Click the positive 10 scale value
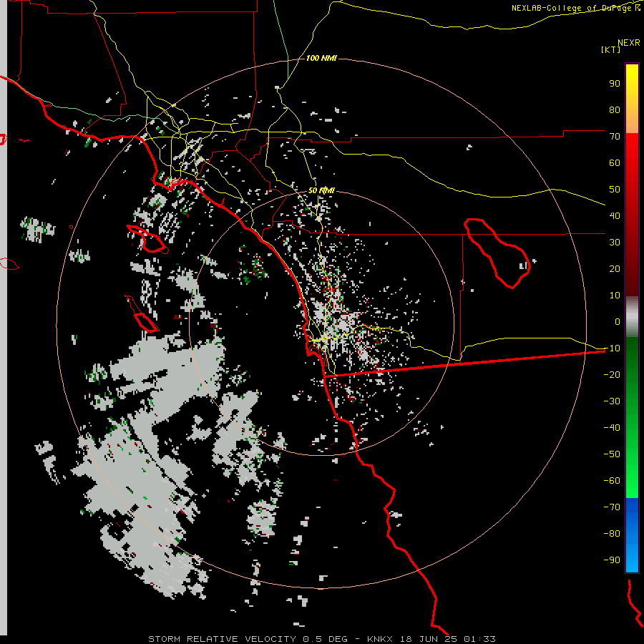 pyautogui.click(x=615, y=296)
